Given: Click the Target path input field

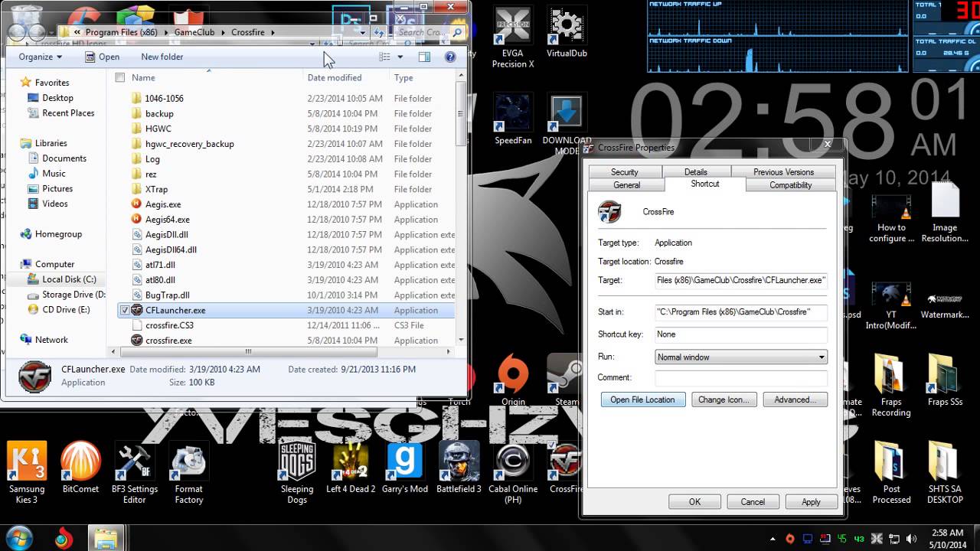Looking at the screenshot, I should point(741,280).
